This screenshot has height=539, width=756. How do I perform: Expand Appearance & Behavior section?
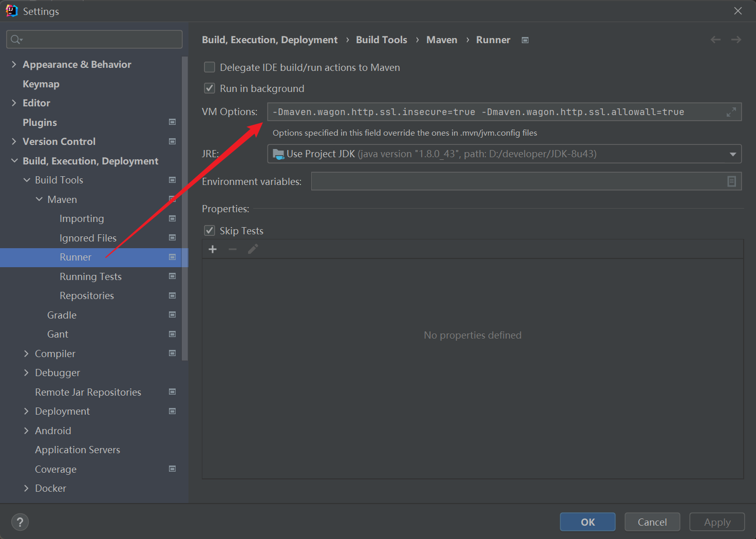(14, 64)
